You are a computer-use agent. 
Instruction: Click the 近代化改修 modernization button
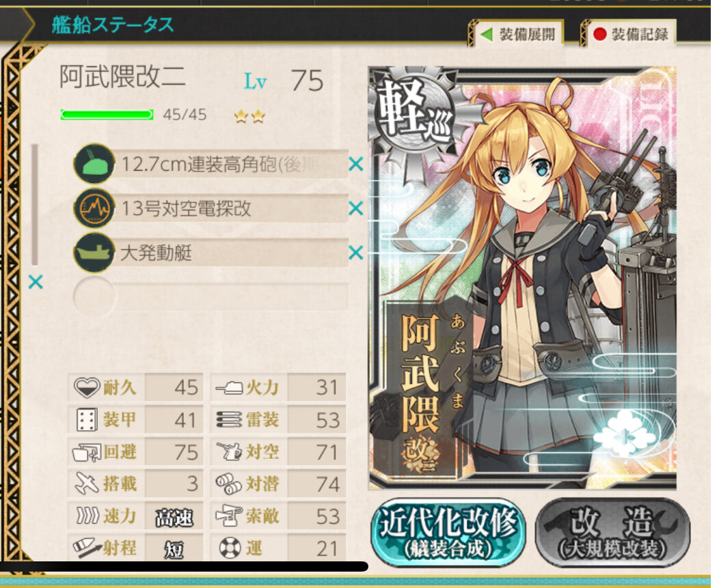point(448,533)
